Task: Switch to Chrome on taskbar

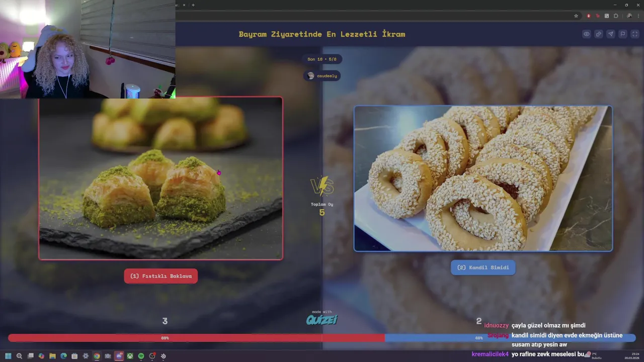Action: (x=97, y=356)
